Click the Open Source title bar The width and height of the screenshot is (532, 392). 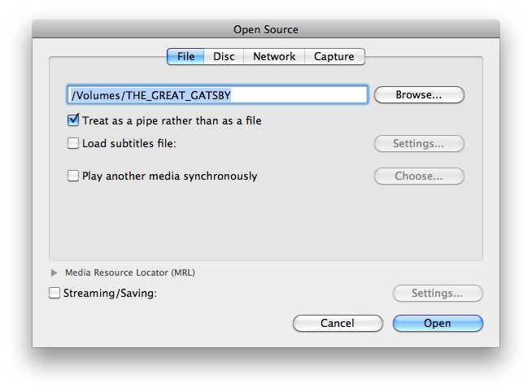[x=266, y=29]
